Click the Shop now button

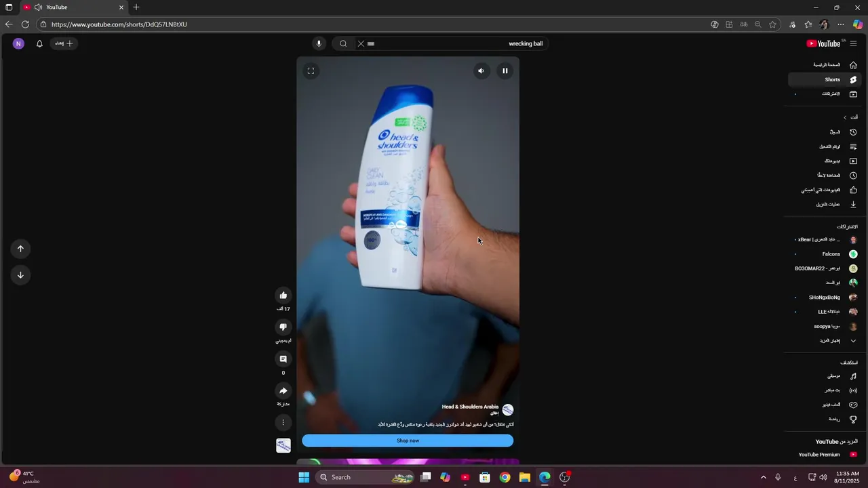tap(408, 441)
